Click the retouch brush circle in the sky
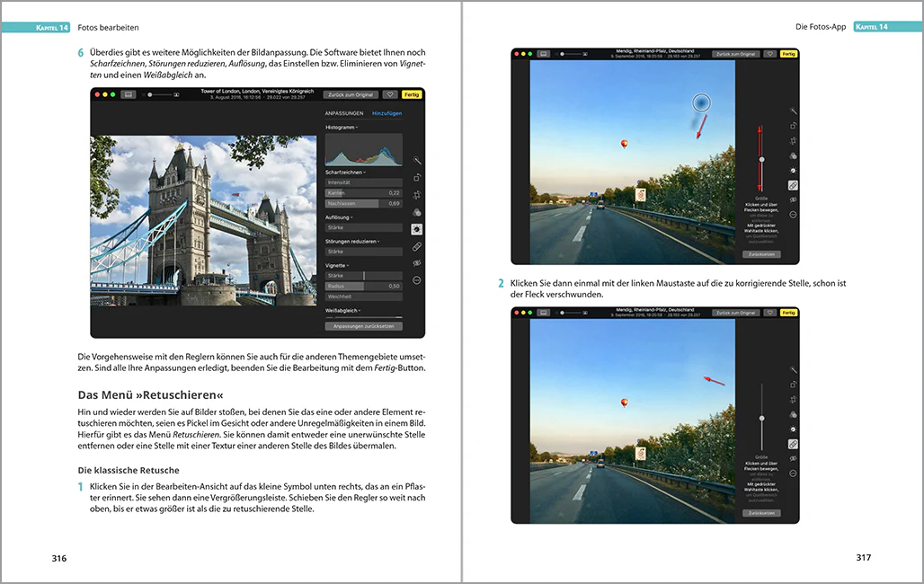 701,103
